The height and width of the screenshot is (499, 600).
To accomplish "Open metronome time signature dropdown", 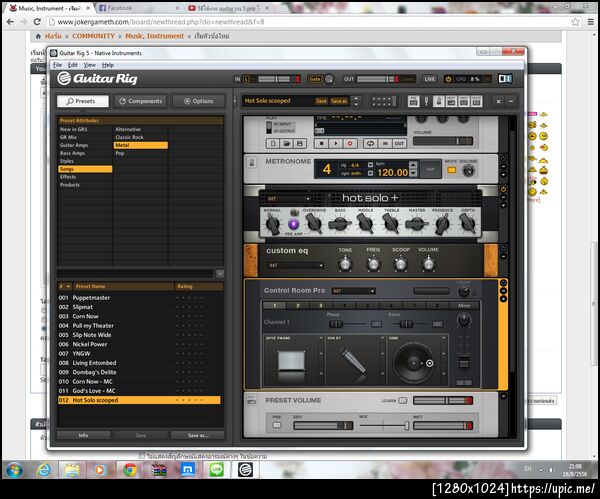I will click(x=370, y=165).
